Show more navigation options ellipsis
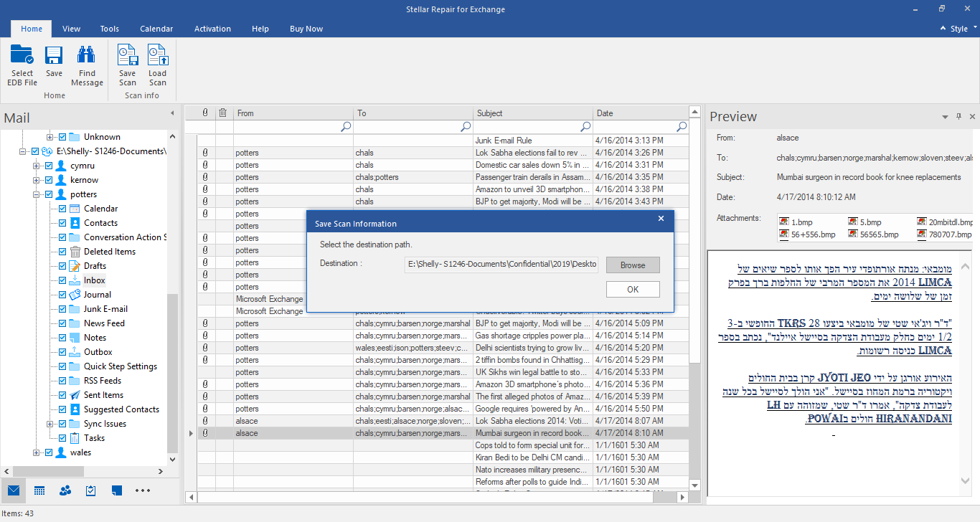This screenshot has width=980, height=522. point(143,490)
